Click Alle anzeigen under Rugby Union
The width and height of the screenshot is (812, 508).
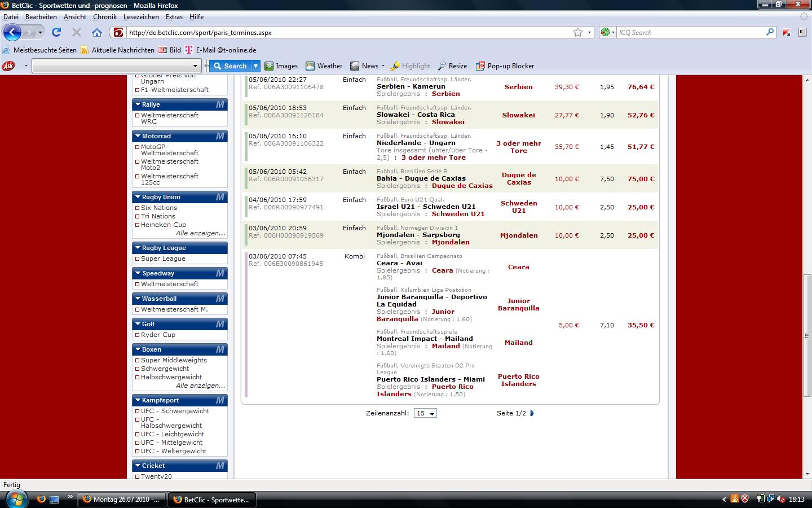pos(200,233)
